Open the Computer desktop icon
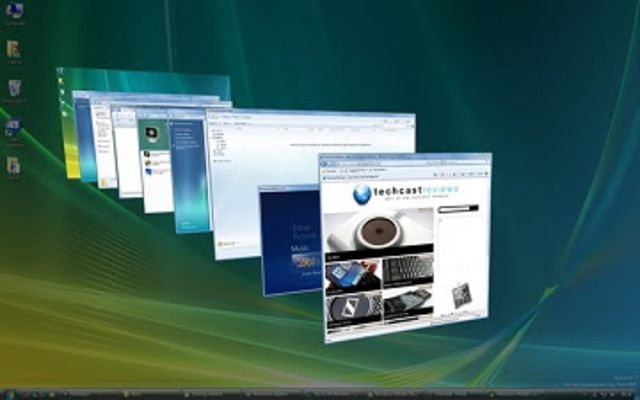Viewport: 640px width, 400px height. (x=15, y=13)
